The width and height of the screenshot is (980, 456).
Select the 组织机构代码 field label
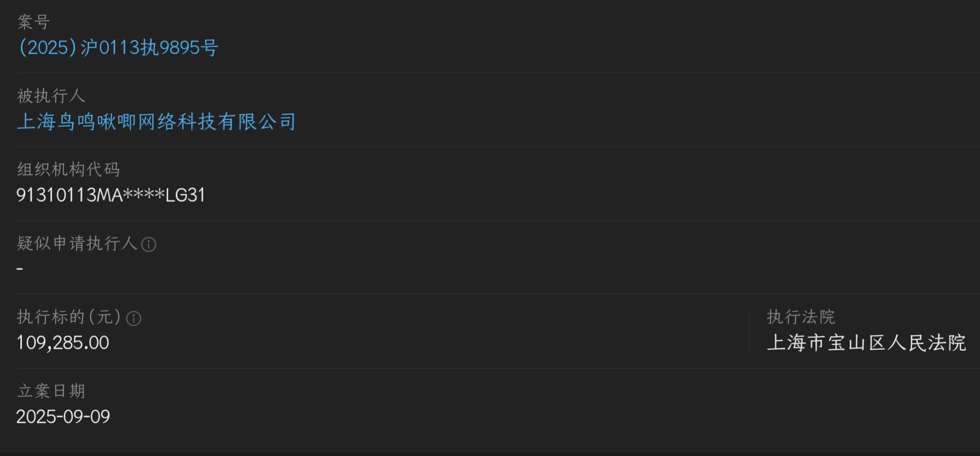(68, 170)
